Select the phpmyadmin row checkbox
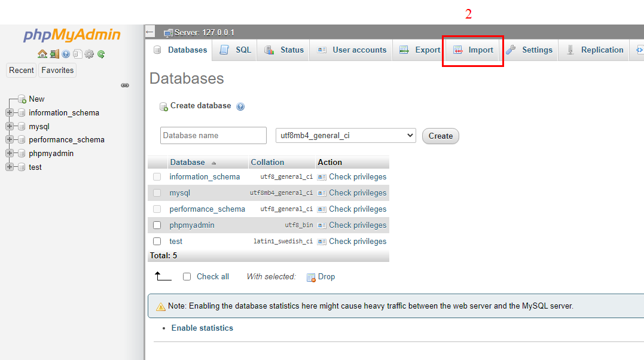Image resolution: width=644 pixels, height=360 pixels. point(157,225)
